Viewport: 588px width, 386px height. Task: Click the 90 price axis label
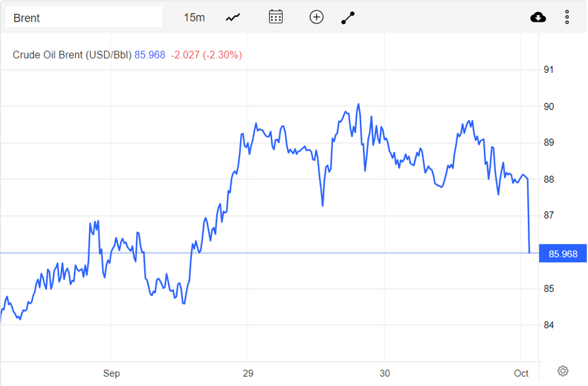(548, 107)
